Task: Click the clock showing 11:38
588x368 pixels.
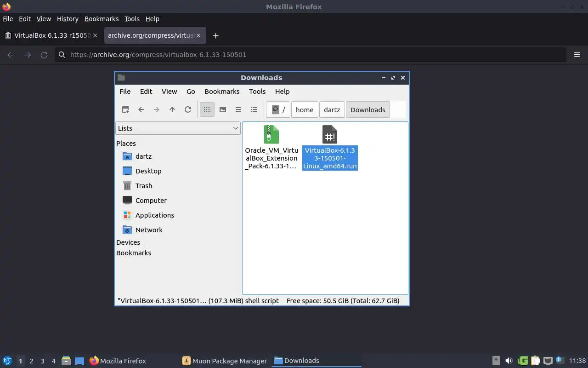Action: (577, 361)
